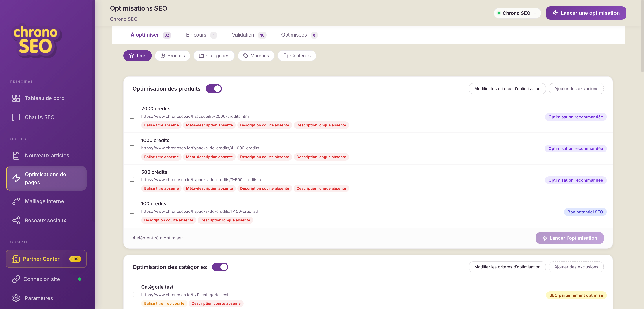This screenshot has width=644, height=309.
Task: Click Partner Center building icon
Action: (16, 259)
